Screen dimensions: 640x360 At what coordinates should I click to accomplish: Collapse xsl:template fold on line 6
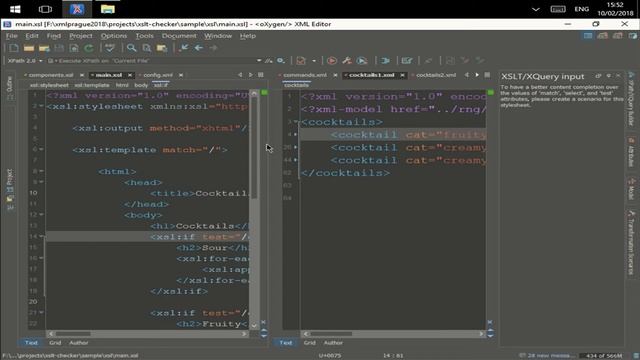[41, 149]
